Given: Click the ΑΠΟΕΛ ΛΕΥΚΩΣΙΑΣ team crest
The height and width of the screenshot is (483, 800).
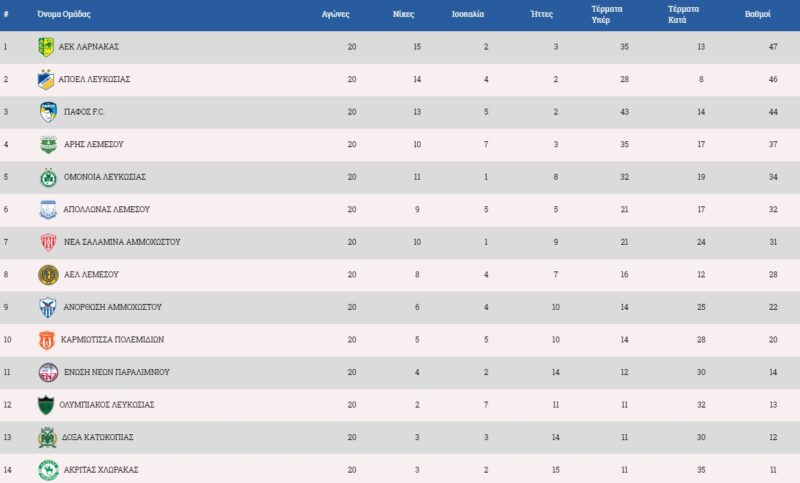Looking at the screenshot, I should click(46, 80).
